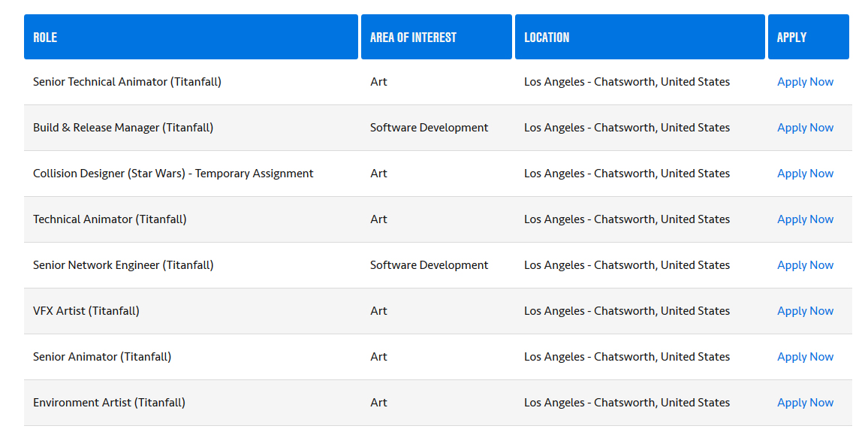
Task: Click Software Development in Build & Release row
Action: [x=429, y=128]
